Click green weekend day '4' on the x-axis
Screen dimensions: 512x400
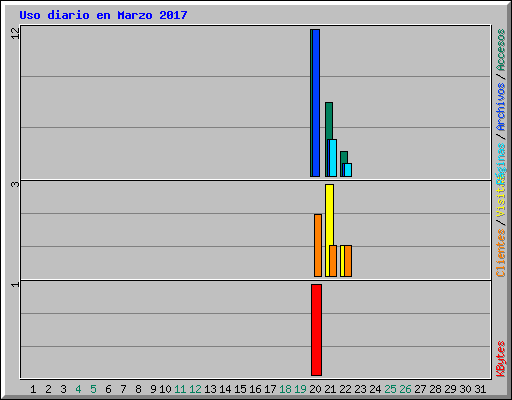[x=78, y=389]
